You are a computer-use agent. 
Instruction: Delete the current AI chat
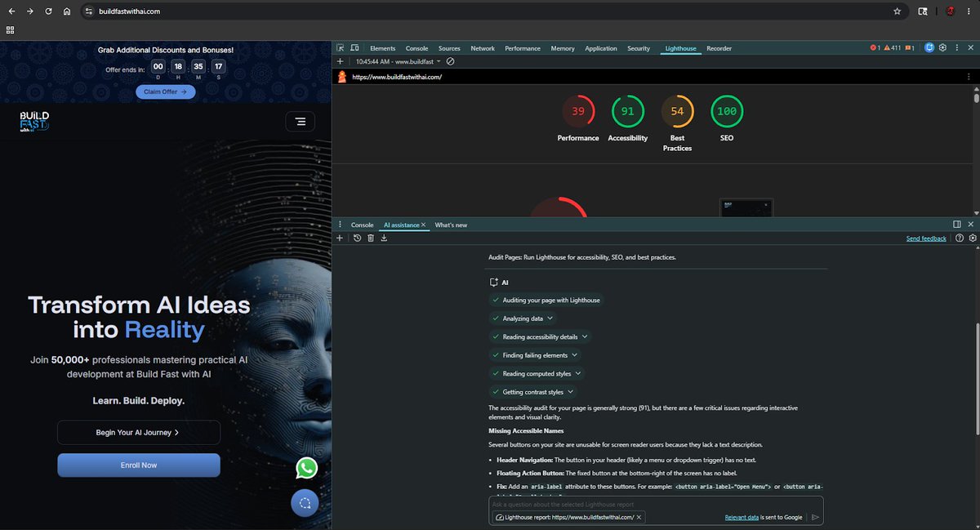(370, 238)
